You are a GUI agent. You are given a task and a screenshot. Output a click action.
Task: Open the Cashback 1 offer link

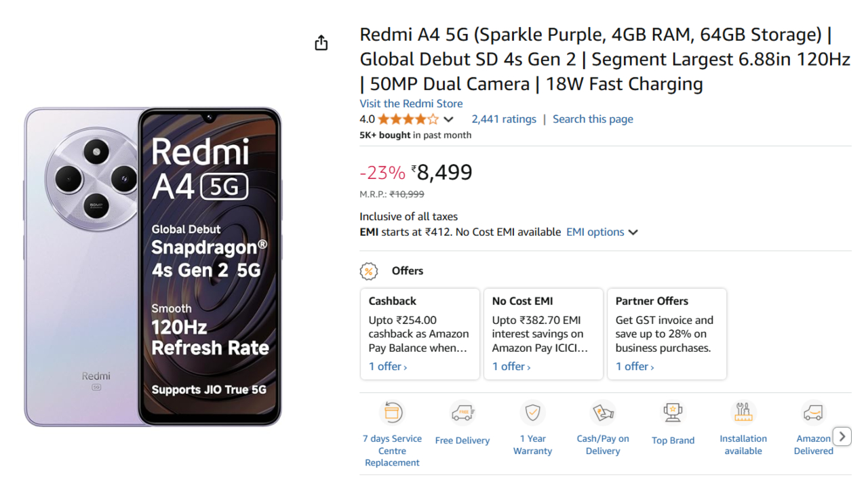[388, 367]
